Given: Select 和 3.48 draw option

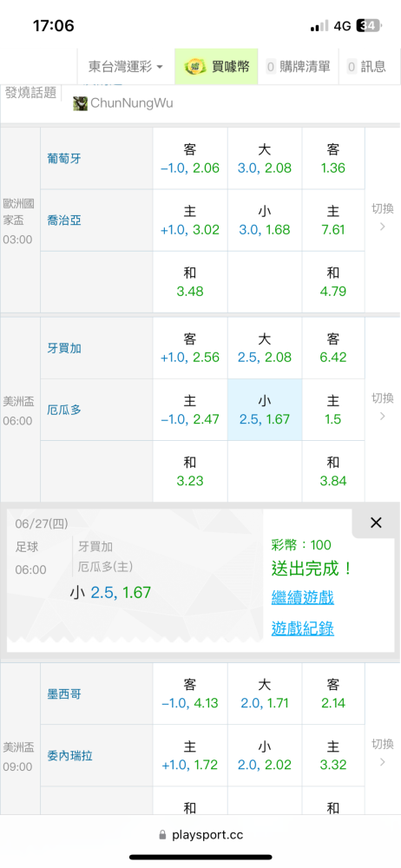Looking at the screenshot, I should click(x=190, y=282).
